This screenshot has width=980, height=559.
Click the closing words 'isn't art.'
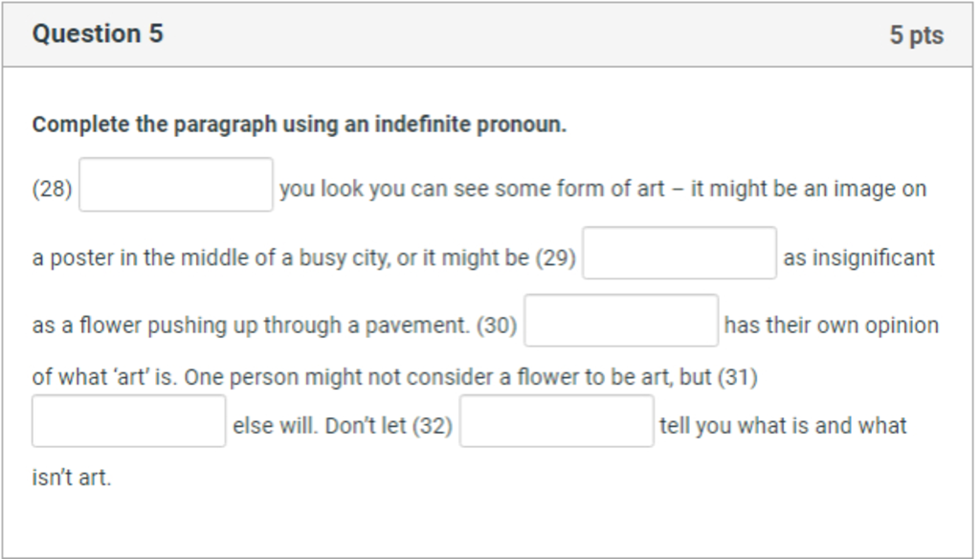(72, 478)
